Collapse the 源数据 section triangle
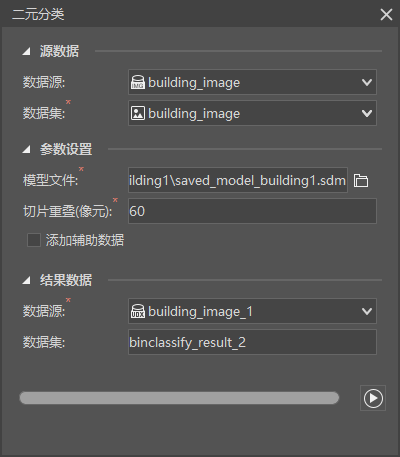Screen dimensions: 400x457 [x=26, y=51]
